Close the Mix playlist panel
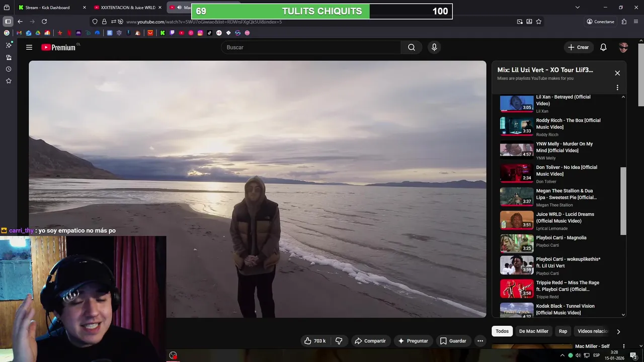644x362 pixels. (617, 73)
